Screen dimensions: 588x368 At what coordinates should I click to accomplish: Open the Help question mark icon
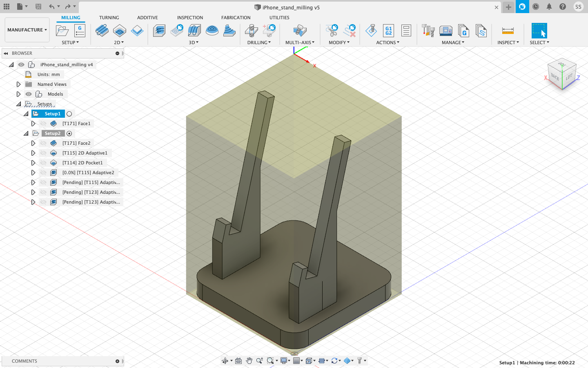click(563, 7)
